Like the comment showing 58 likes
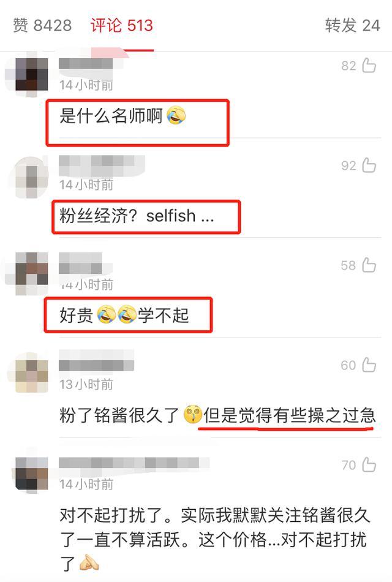This screenshot has width=392, height=582. click(x=369, y=265)
